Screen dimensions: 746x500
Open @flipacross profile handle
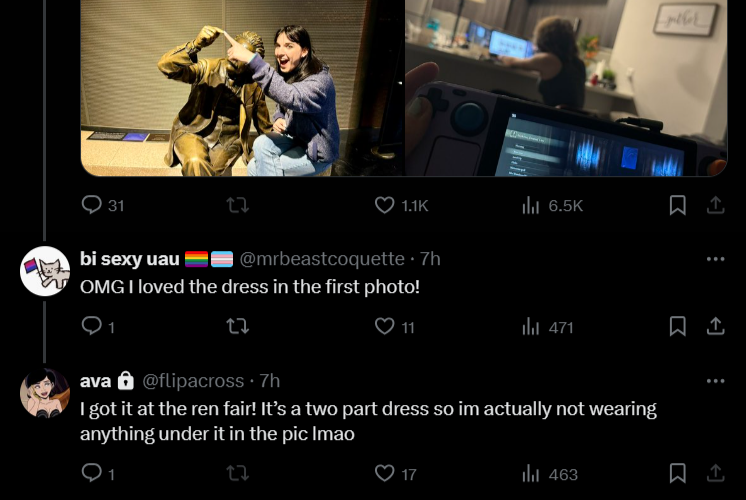(x=193, y=381)
